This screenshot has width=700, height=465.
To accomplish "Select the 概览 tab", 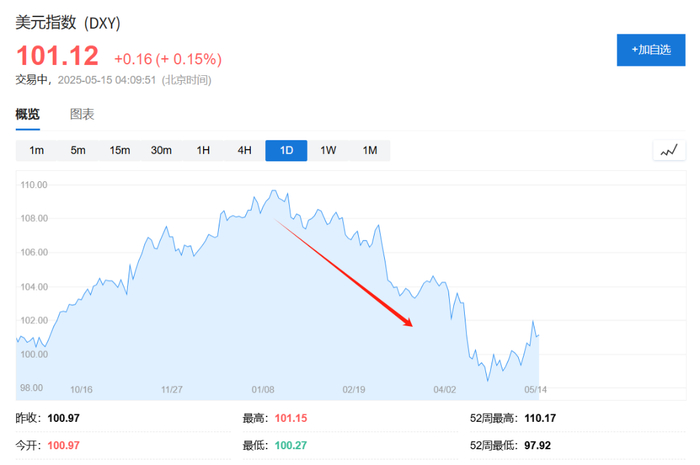I will 28,114.
